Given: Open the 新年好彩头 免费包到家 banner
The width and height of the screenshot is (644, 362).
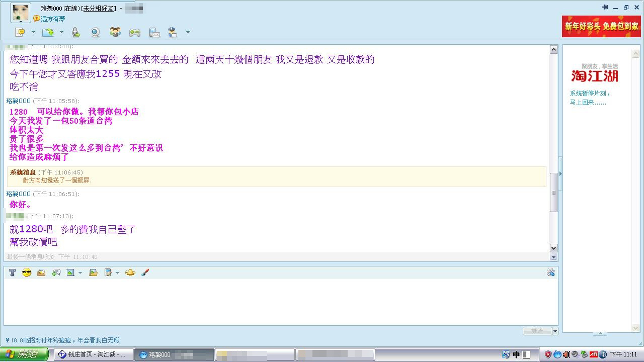Looking at the screenshot, I should click(601, 26).
